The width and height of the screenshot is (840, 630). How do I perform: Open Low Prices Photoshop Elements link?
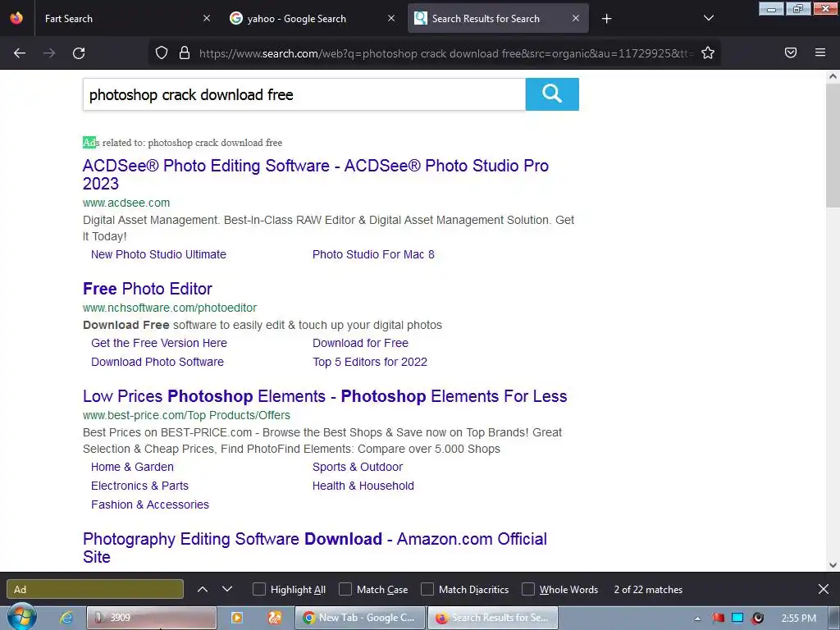click(325, 396)
